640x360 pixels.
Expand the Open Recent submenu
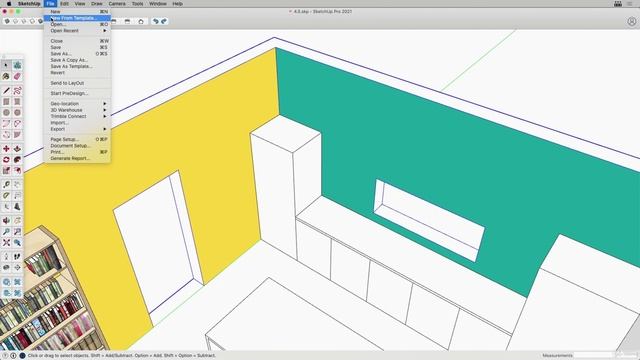[x=77, y=31]
